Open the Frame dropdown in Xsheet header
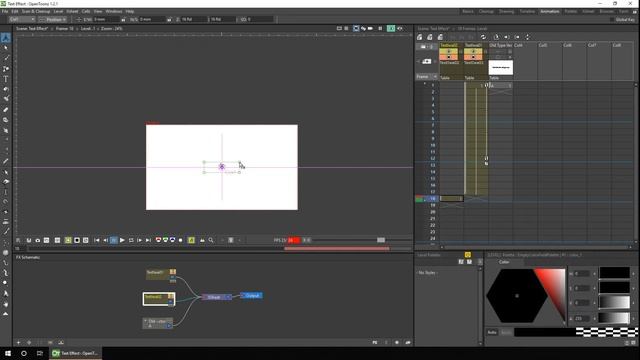Viewport: 640px width, 360px height. pos(427,76)
